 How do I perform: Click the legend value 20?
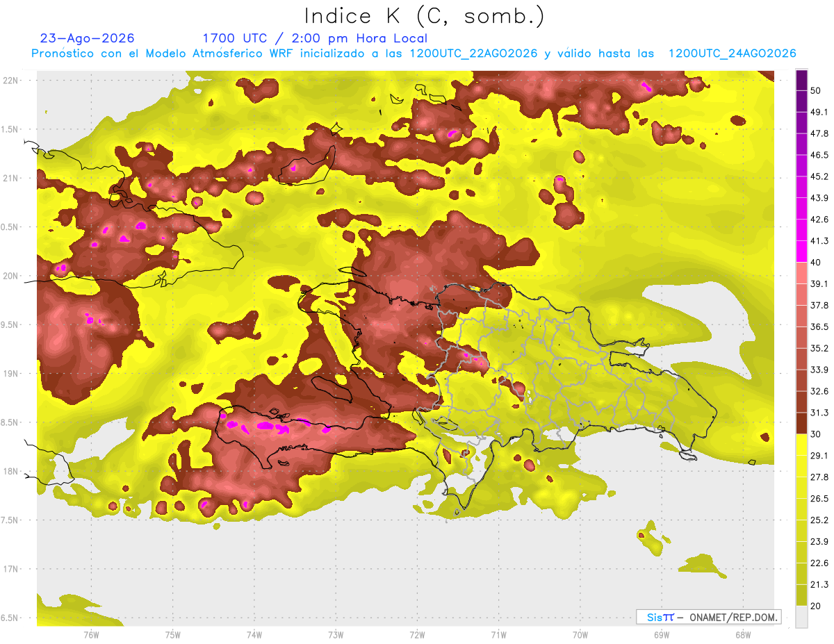[x=816, y=606]
